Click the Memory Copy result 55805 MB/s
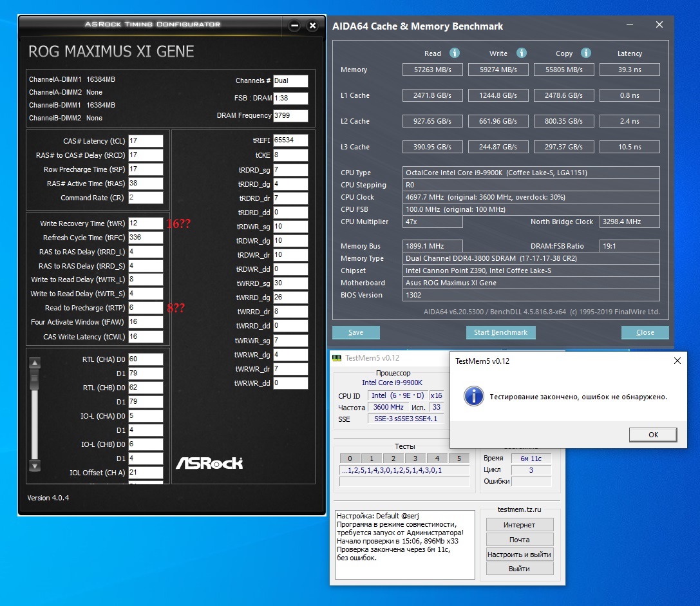Screen dimensions: 700x606 pyautogui.click(x=564, y=70)
